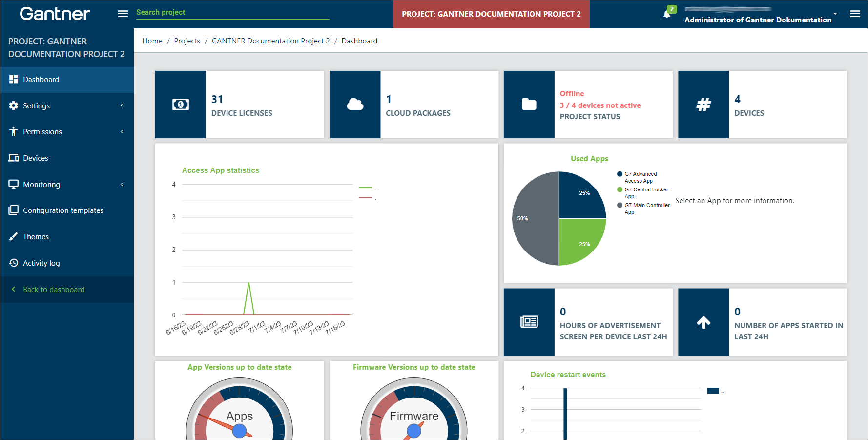Click the Permissions person icon

[x=14, y=131]
